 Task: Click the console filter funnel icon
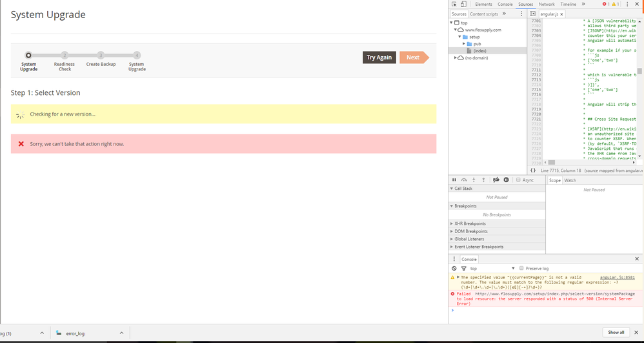click(x=463, y=268)
